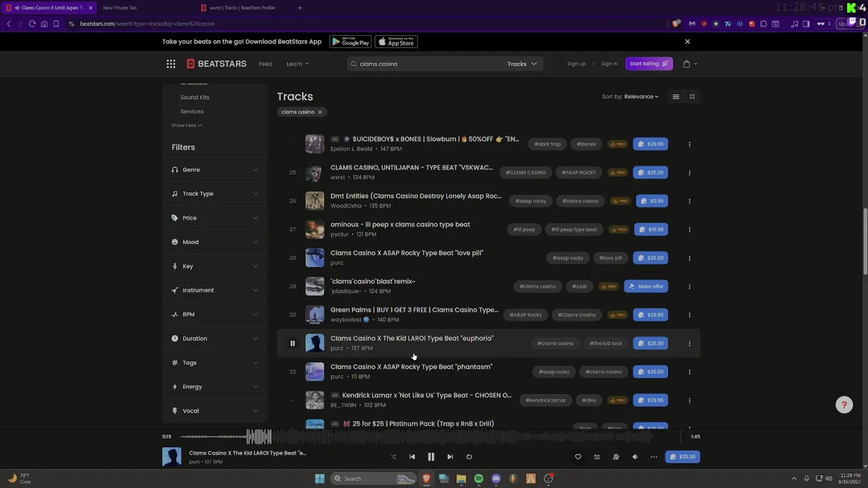Open the shopping cart icon

point(687,64)
